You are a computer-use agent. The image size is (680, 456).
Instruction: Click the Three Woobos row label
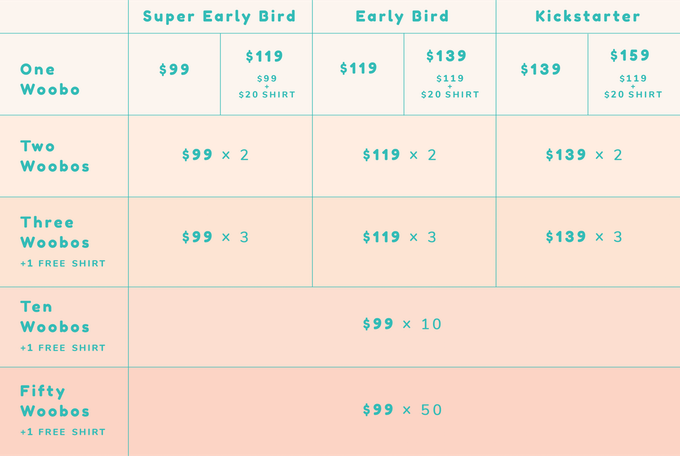55,233
